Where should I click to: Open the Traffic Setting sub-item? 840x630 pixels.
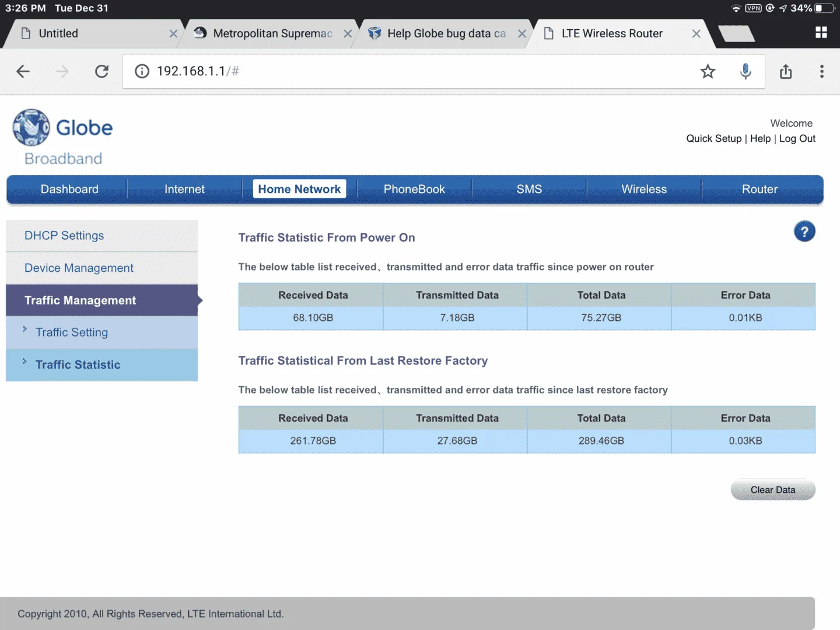[x=101, y=332]
